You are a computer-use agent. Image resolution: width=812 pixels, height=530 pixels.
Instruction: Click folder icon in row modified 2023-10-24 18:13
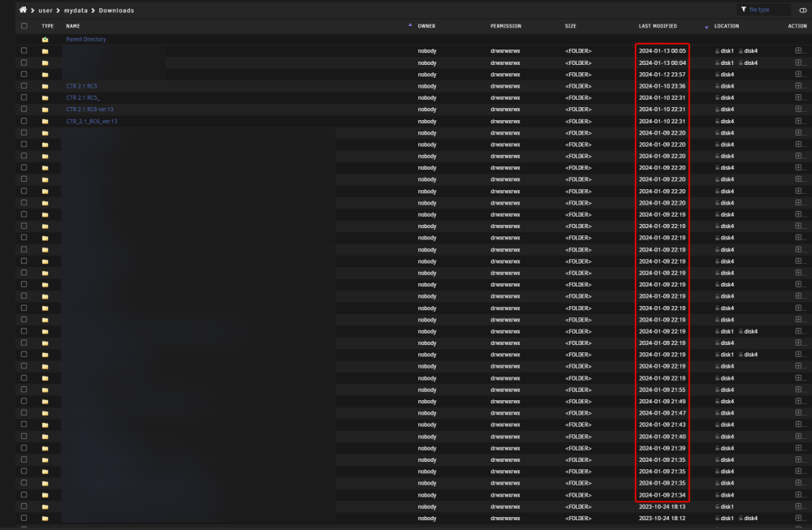tap(45, 506)
